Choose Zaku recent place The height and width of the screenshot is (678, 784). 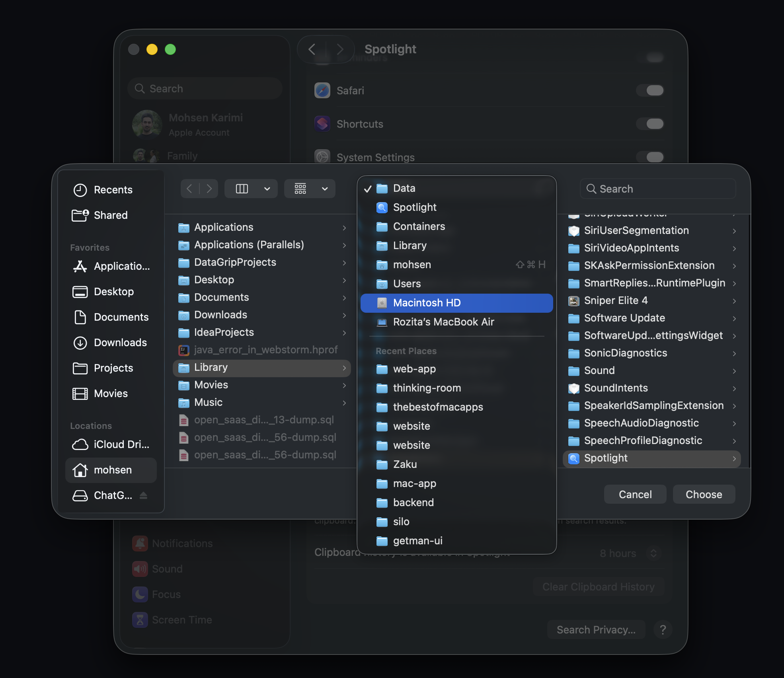(456, 464)
